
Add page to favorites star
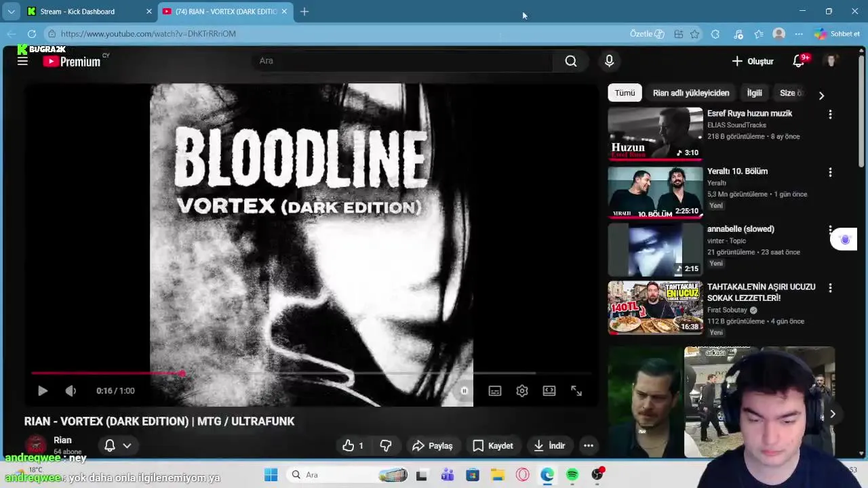tap(694, 33)
